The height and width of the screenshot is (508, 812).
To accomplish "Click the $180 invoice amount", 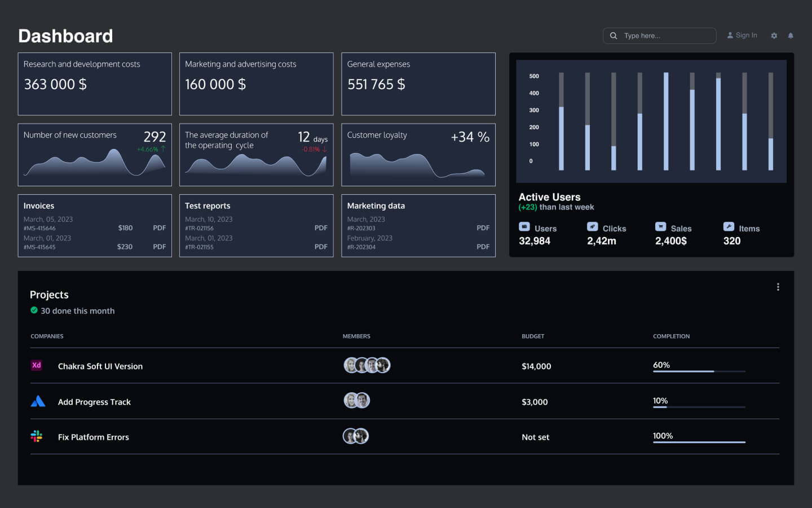I will [125, 228].
